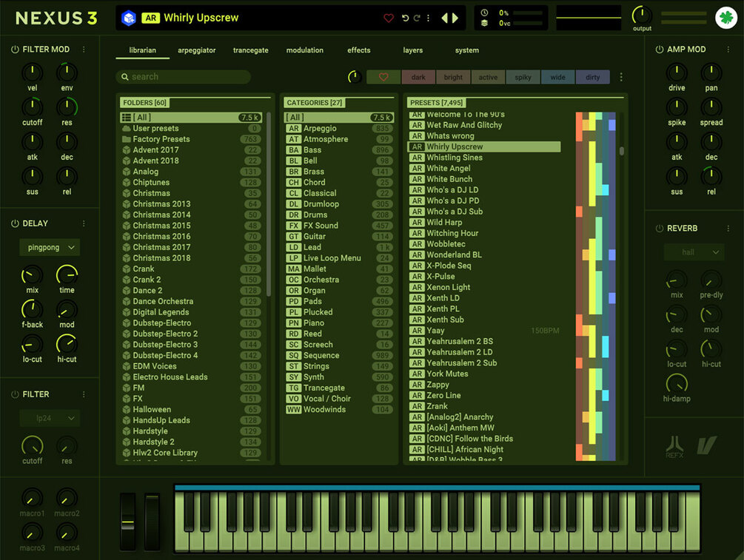Toggle Reverb power button

pyautogui.click(x=659, y=228)
